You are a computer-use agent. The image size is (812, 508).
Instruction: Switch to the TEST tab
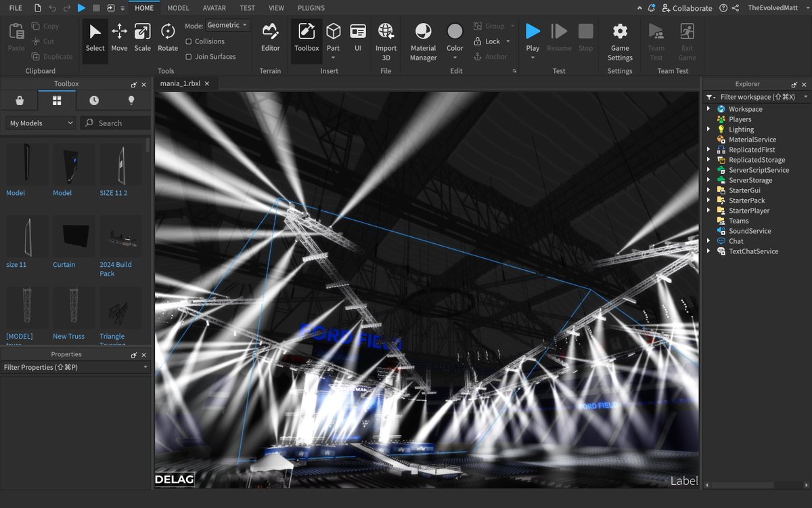pos(247,8)
